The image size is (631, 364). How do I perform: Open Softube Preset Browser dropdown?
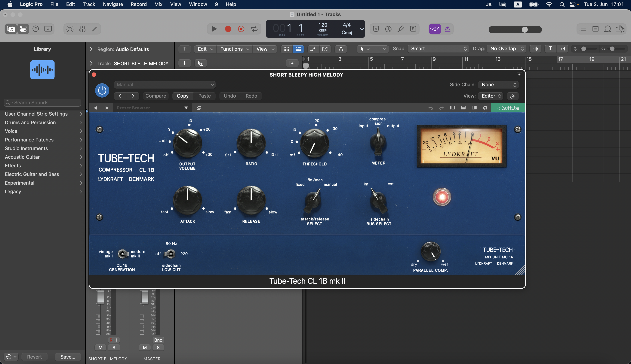[x=152, y=108]
